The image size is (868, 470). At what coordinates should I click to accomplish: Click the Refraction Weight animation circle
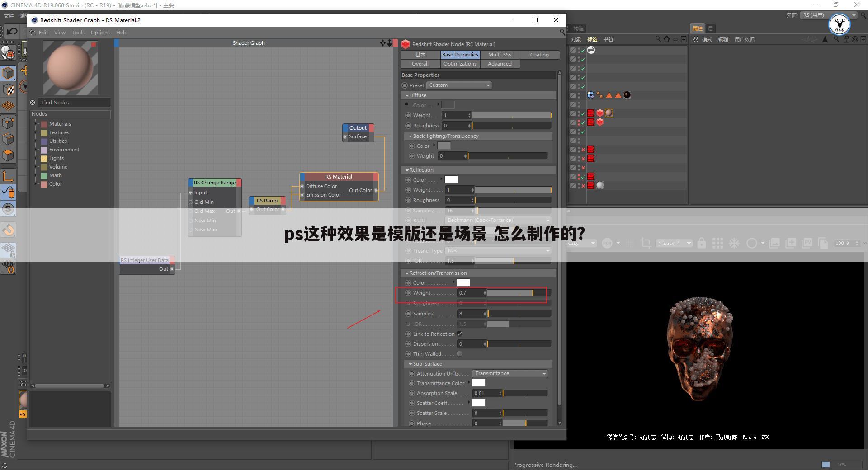point(408,293)
